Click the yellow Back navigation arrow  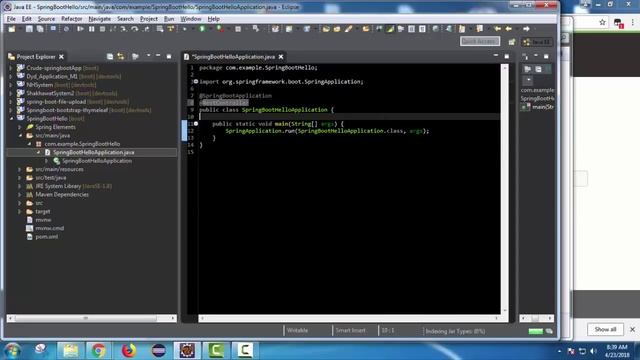508,29
